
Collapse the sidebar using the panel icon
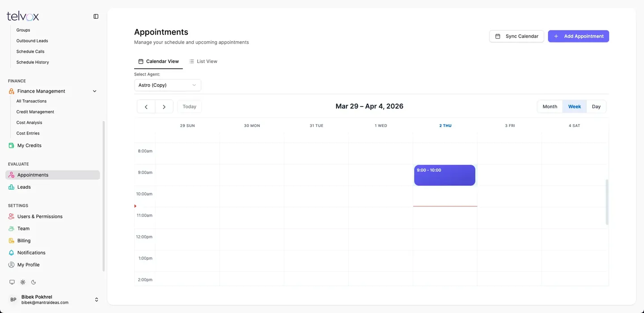click(x=96, y=17)
